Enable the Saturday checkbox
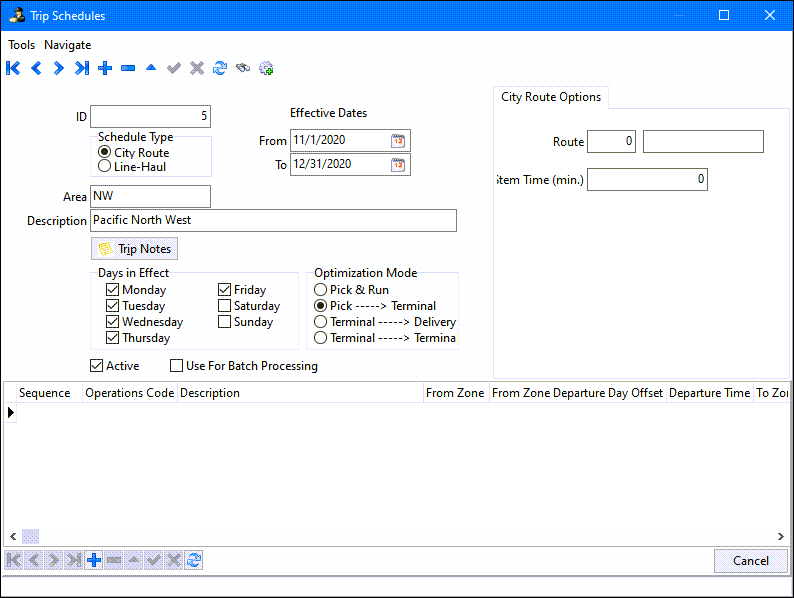Screen dimensions: 794x598 point(225,306)
